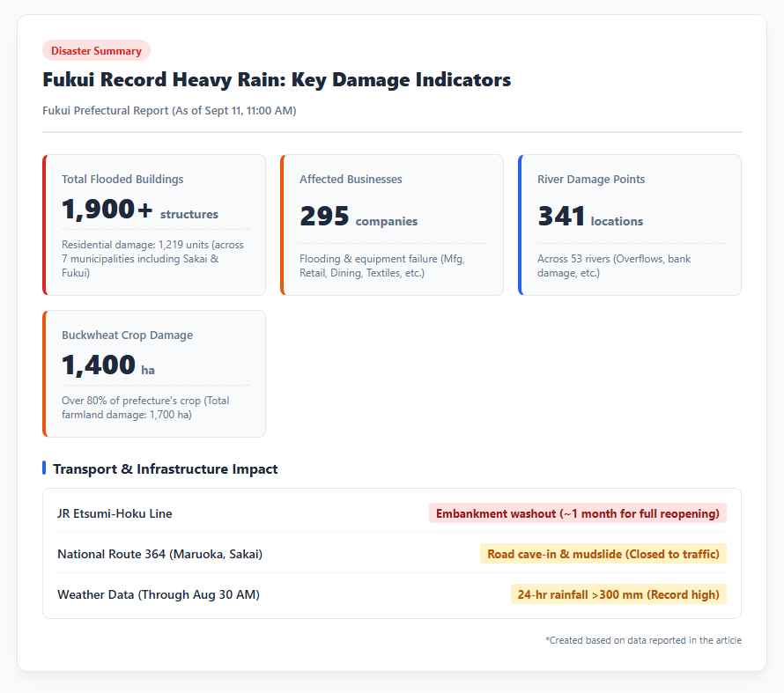This screenshot has height=693, width=784.
Task: Select the "341" locations figure
Action: (561, 216)
